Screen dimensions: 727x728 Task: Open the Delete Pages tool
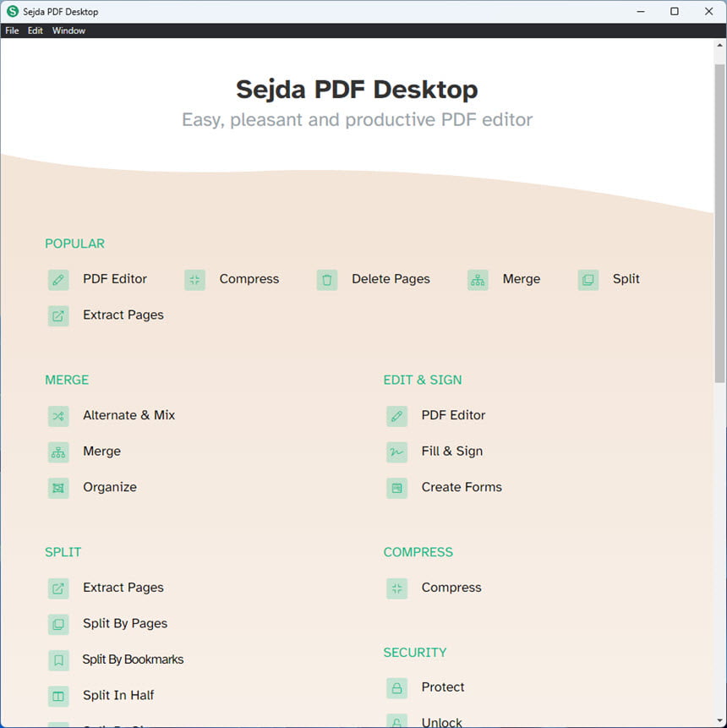[x=391, y=279]
